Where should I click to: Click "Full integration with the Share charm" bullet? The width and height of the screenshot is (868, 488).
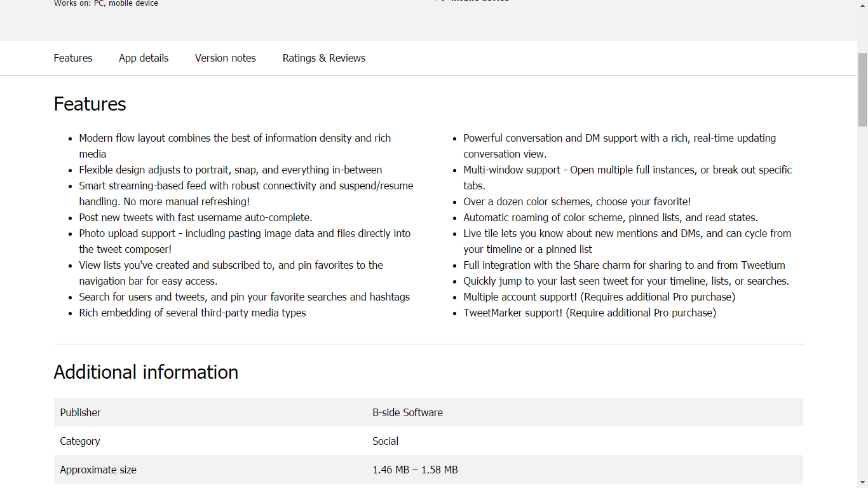click(625, 265)
